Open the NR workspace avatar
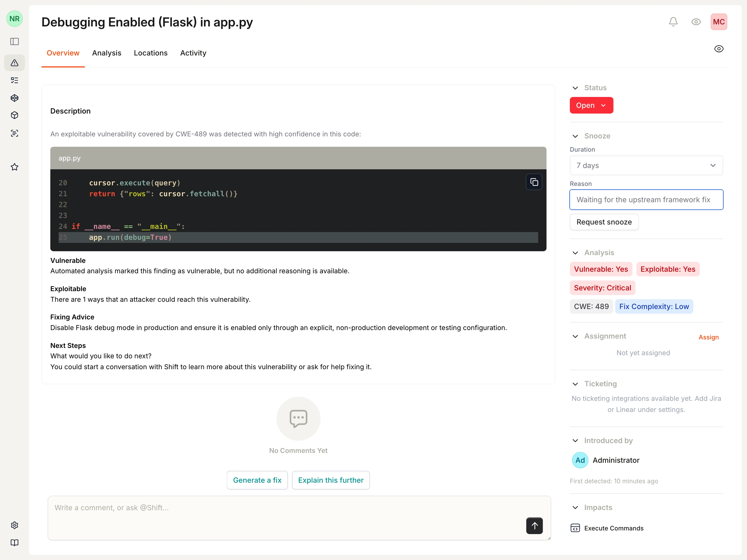 (x=15, y=19)
